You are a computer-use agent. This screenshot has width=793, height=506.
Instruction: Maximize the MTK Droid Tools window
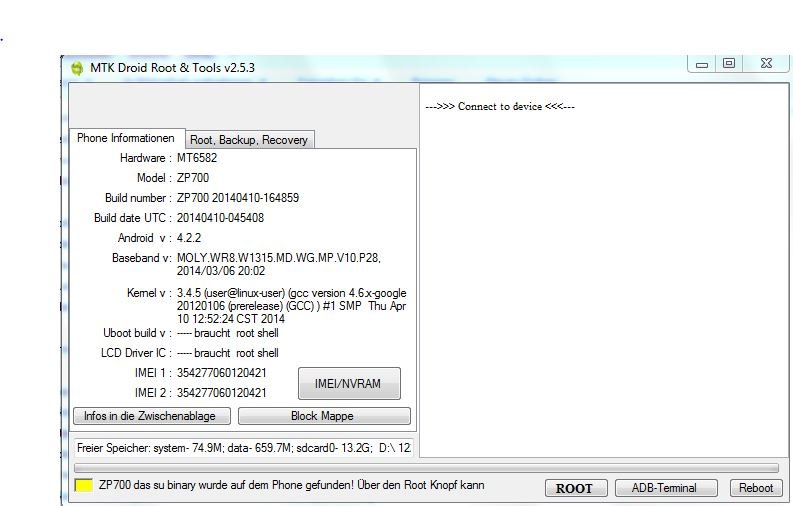click(x=729, y=64)
